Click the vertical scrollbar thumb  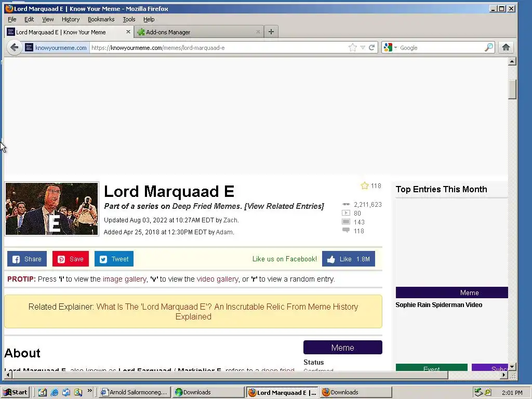pos(512,89)
